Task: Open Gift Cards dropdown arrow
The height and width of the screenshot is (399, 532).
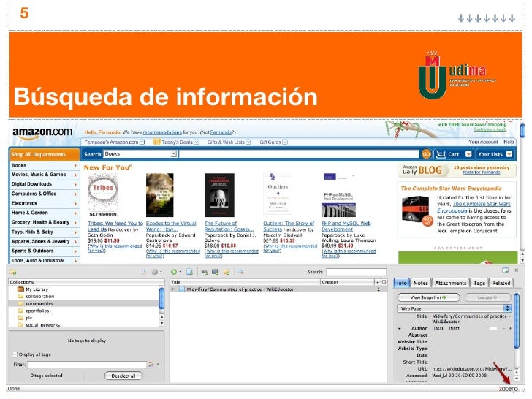Action: pyautogui.click(x=285, y=142)
